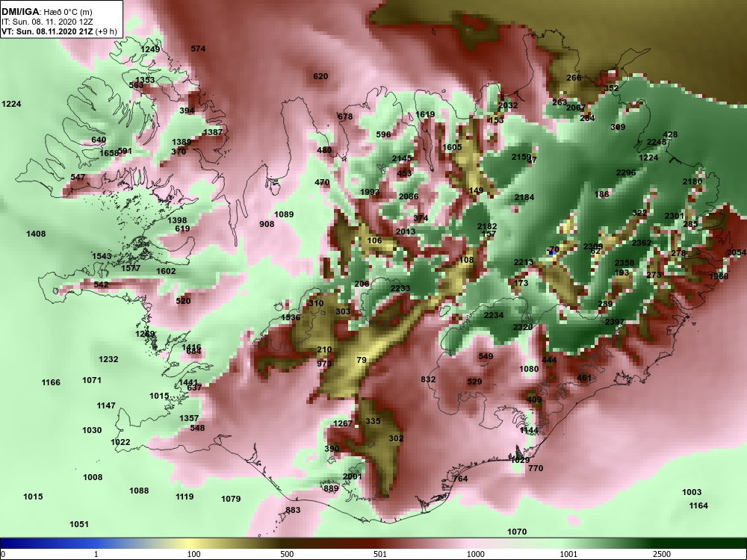This screenshot has width=747, height=560.
Task: Select the value 1267 on the map
Action: (343, 424)
